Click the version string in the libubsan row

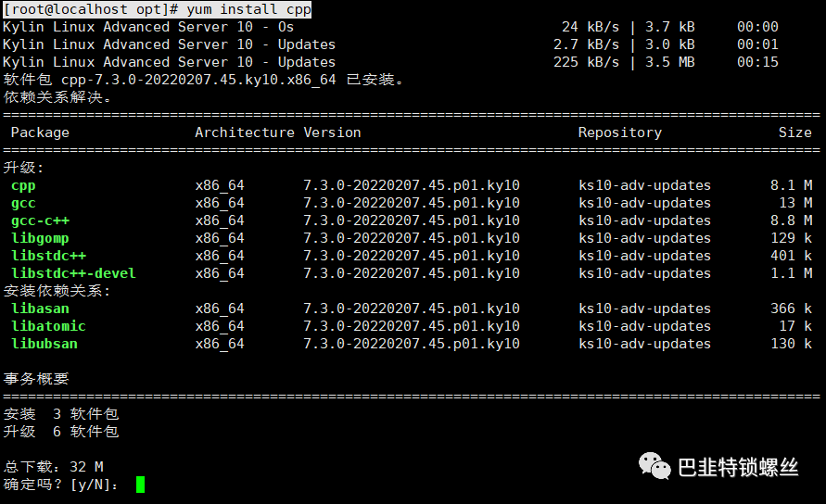tap(412, 344)
